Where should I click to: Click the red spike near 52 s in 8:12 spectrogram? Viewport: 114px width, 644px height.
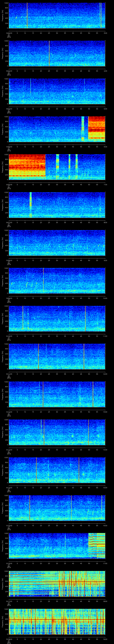click(93, 394)
